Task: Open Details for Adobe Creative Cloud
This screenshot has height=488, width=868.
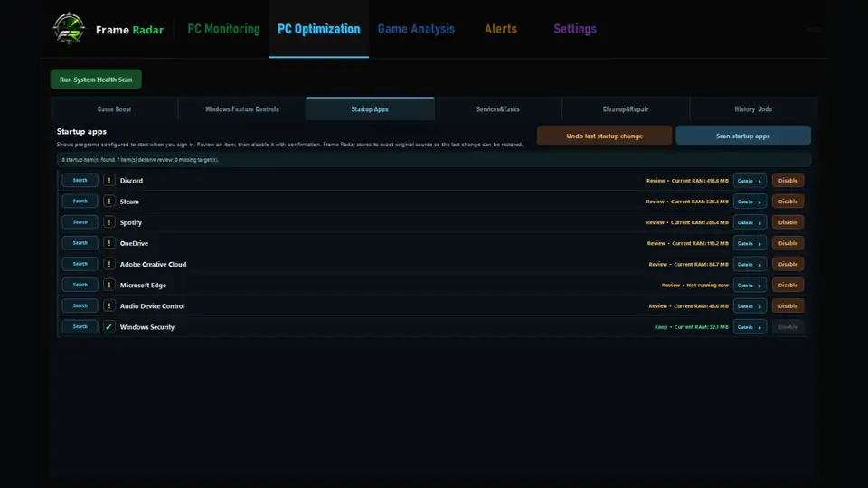Action: (x=750, y=264)
